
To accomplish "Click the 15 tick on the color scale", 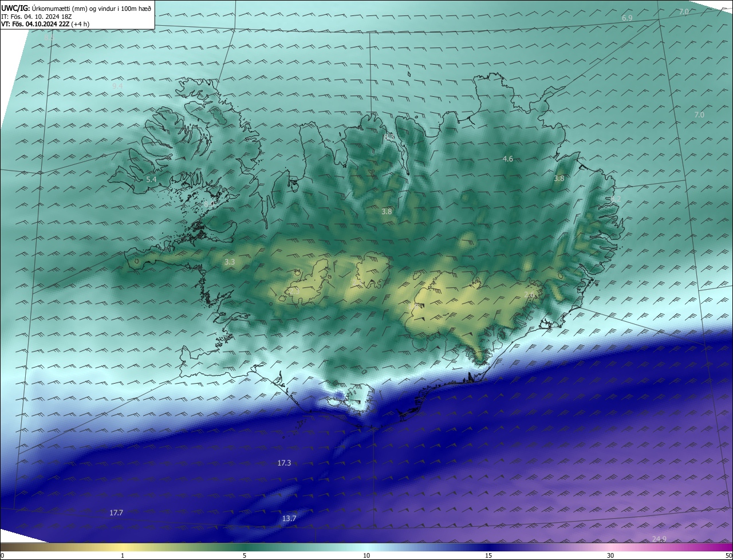I will (x=488, y=555).
